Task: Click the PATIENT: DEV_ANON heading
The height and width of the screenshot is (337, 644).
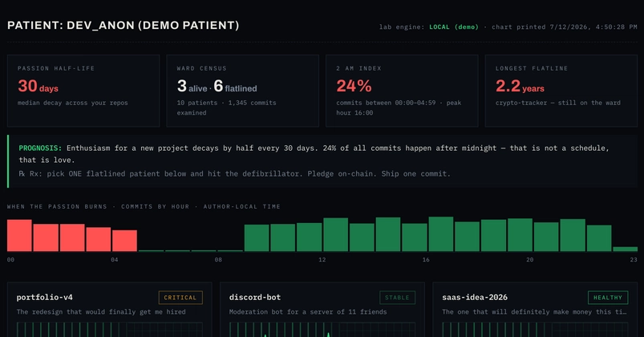Action: (123, 26)
